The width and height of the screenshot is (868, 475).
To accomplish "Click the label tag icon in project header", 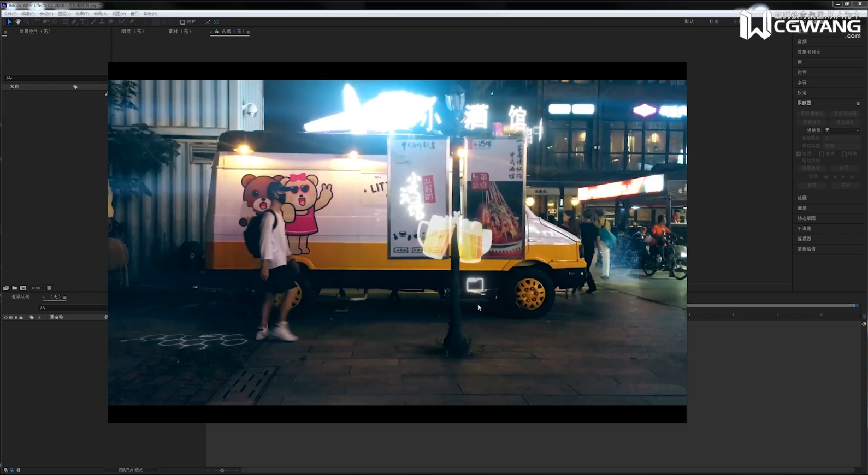I will click(x=75, y=87).
